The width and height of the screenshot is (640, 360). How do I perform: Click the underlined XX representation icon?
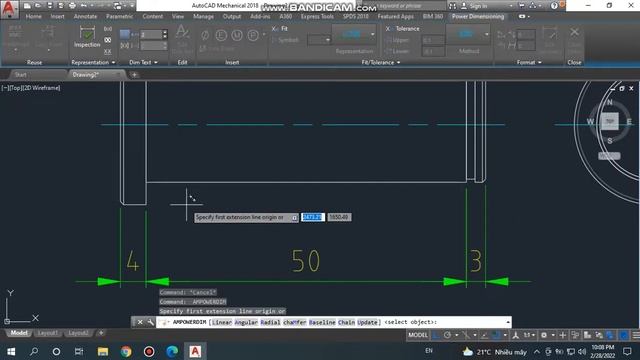pyautogui.click(x=107, y=51)
